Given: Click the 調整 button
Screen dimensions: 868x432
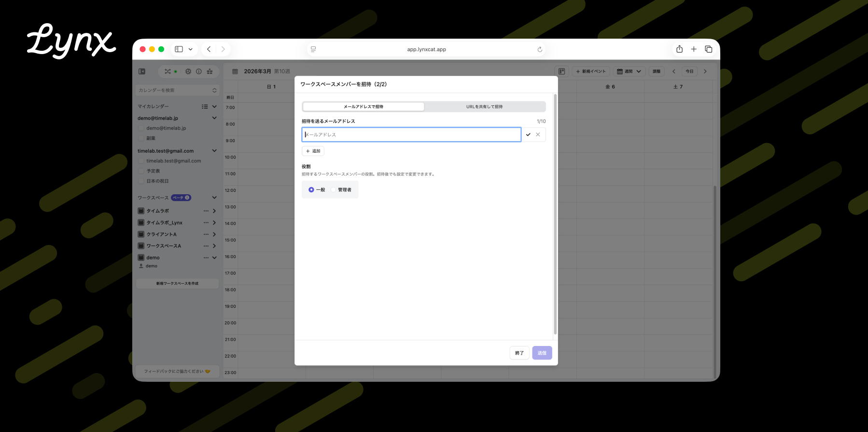Looking at the screenshot, I should (x=657, y=72).
